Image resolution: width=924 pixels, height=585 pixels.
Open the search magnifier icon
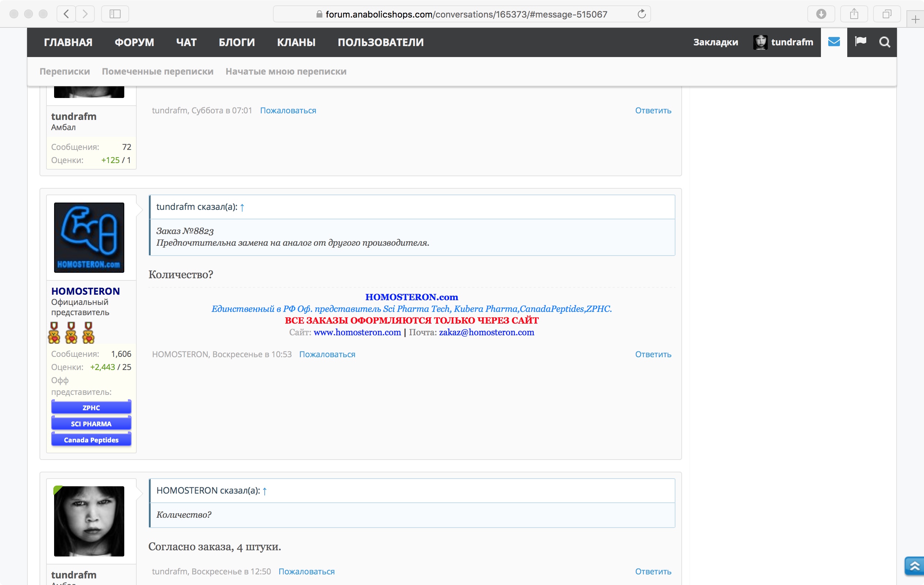click(x=885, y=42)
